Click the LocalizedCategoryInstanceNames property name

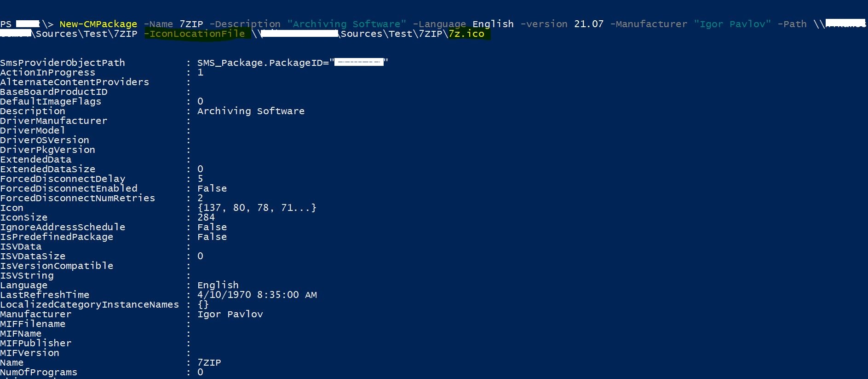pyautogui.click(x=90, y=304)
